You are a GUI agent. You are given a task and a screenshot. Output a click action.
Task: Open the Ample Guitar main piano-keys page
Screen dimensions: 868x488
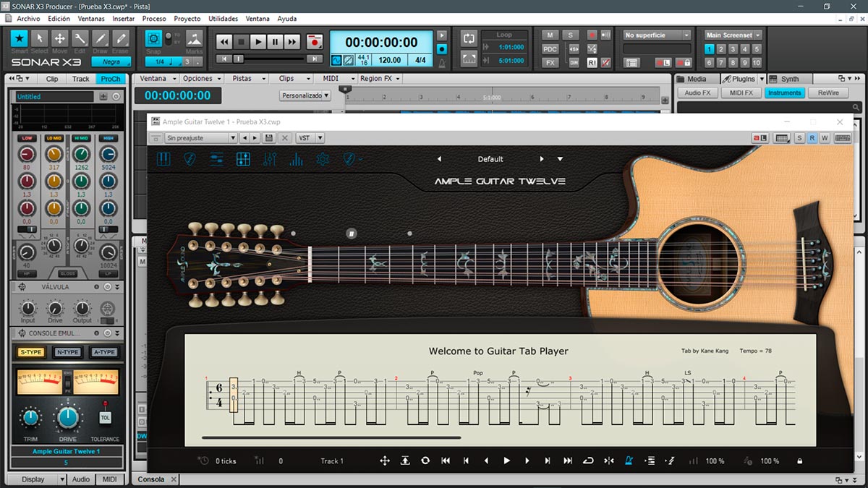[x=164, y=159]
